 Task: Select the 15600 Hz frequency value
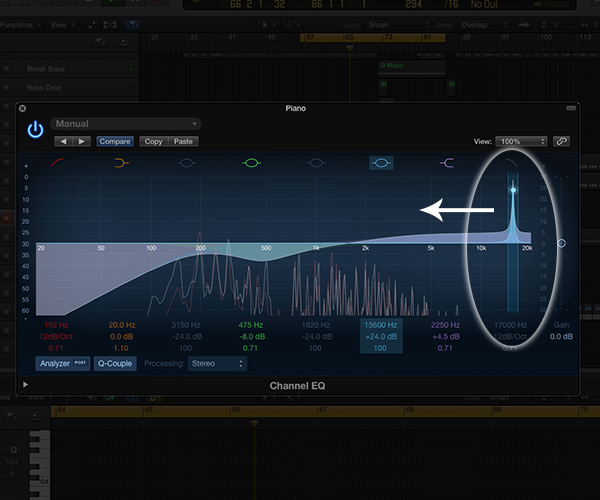(381, 325)
